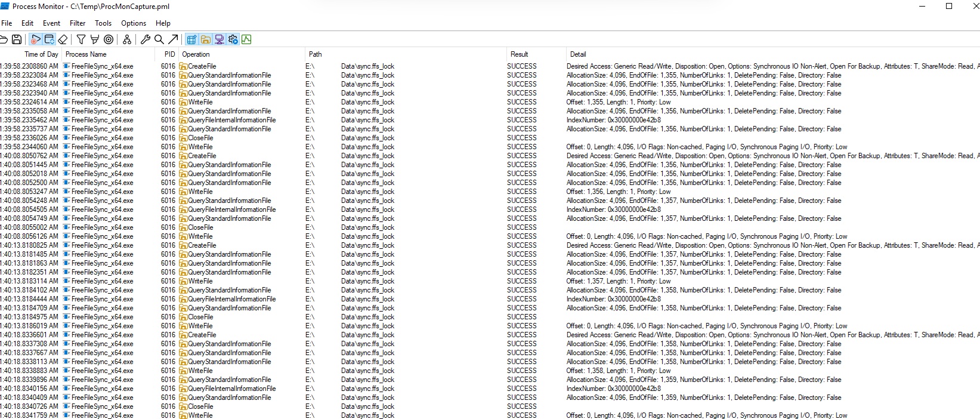Screen dimensions: 980x419
Task: Click the Operation column header
Action: (x=242, y=54)
